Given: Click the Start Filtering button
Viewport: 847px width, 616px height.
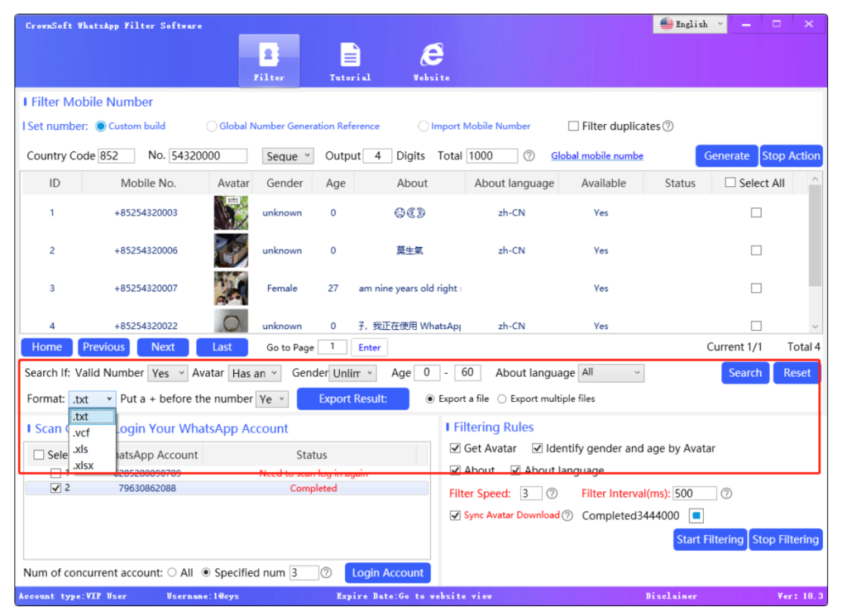Looking at the screenshot, I should point(711,540).
